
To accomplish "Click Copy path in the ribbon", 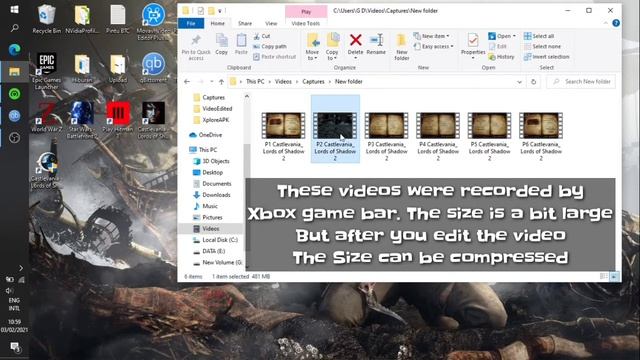I will click(270, 47).
